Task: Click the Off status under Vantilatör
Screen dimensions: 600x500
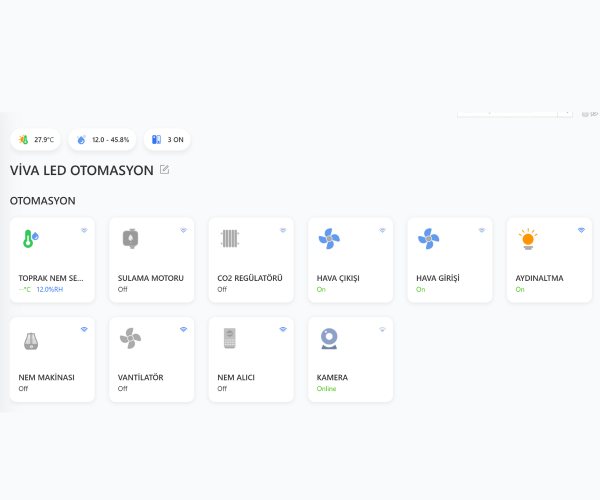Action: tap(122, 389)
